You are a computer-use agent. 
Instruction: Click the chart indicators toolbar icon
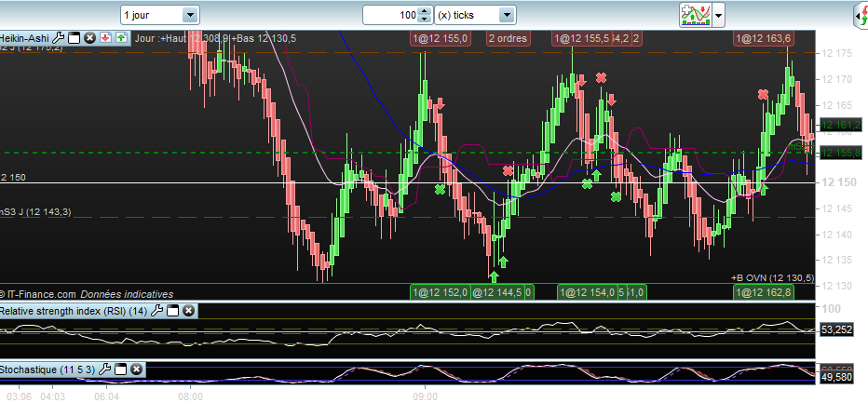[x=695, y=15]
